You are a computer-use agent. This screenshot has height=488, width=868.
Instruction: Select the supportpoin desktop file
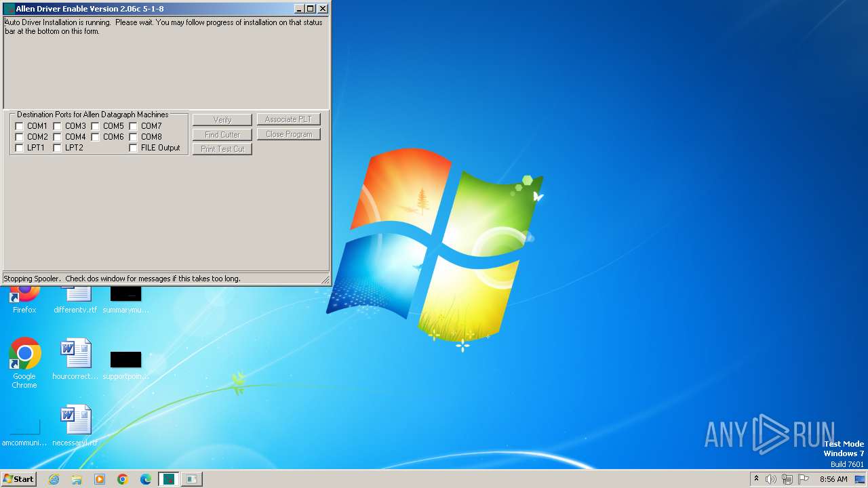125,365
